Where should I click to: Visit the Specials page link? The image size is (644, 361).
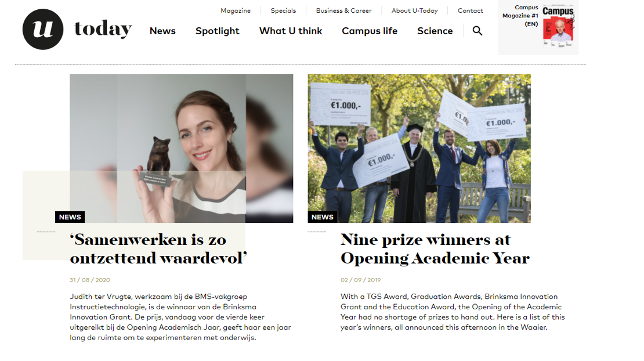point(283,10)
